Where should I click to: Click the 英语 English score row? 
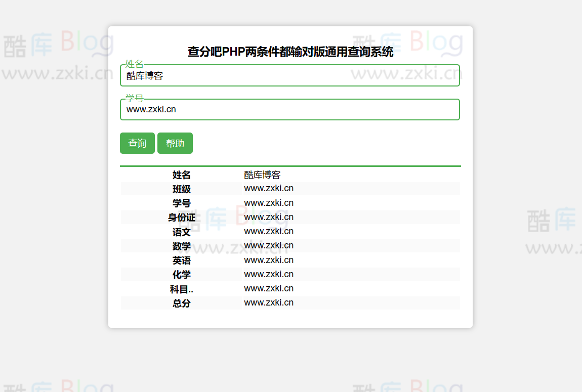(x=181, y=260)
